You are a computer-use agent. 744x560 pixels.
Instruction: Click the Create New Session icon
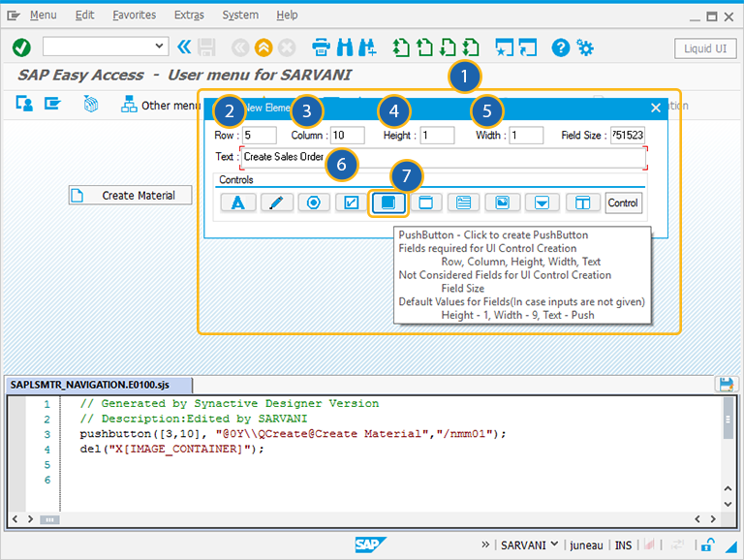[505, 47]
